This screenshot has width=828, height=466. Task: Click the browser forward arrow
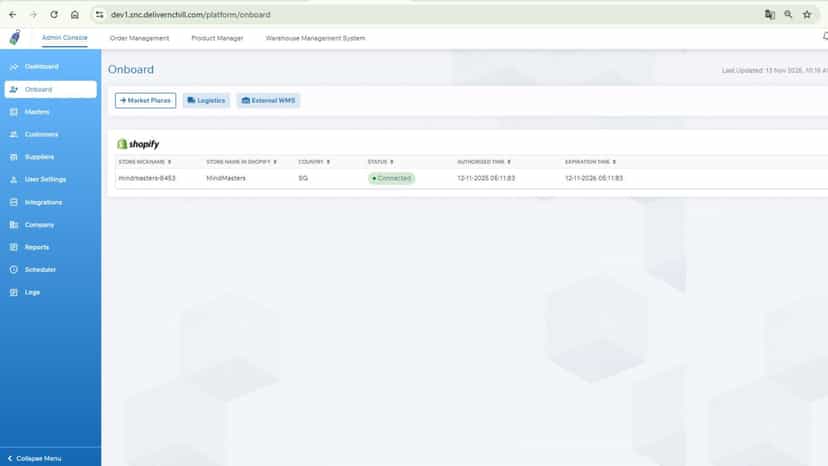[x=33, y=15]
